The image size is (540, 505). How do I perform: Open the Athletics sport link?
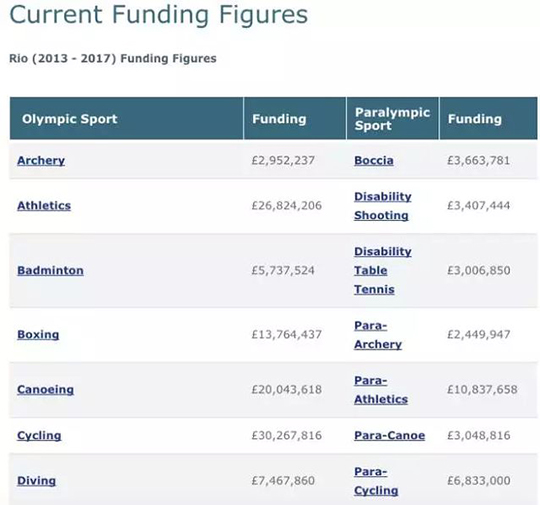click(x=44, y=206)
